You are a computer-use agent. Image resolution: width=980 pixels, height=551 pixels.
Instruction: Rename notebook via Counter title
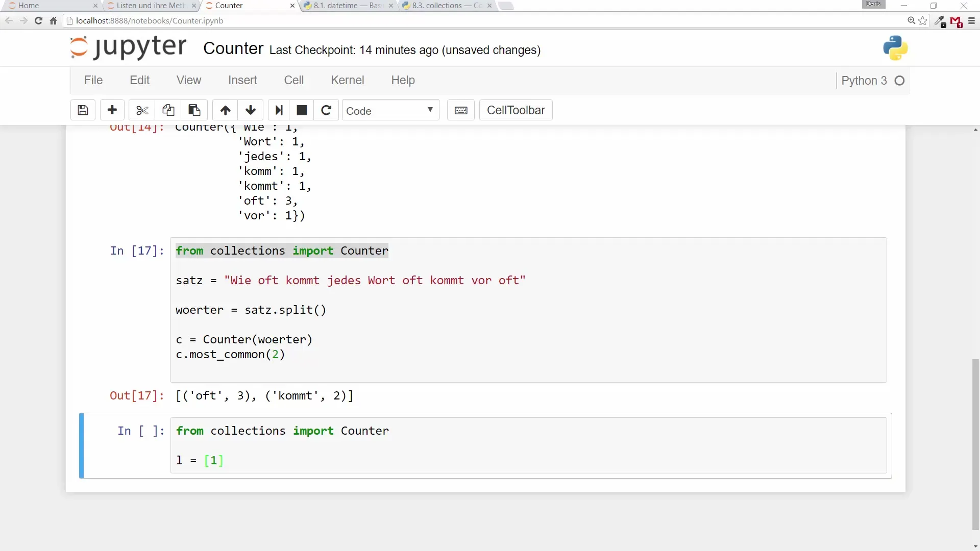(233, 48)
